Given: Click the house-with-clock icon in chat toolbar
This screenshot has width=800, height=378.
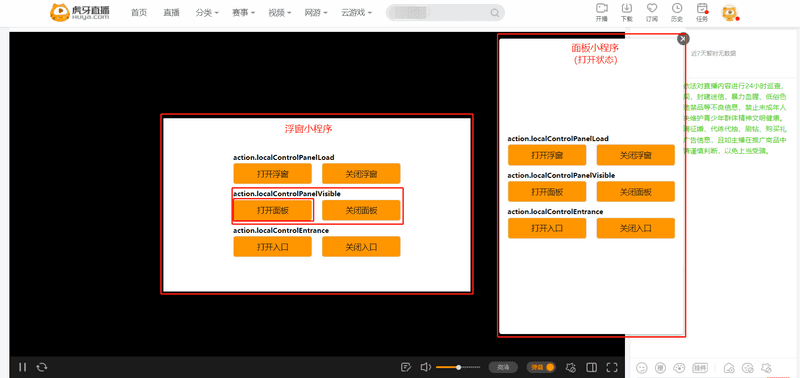Looking at the screenshot, I should pos(729,367).
